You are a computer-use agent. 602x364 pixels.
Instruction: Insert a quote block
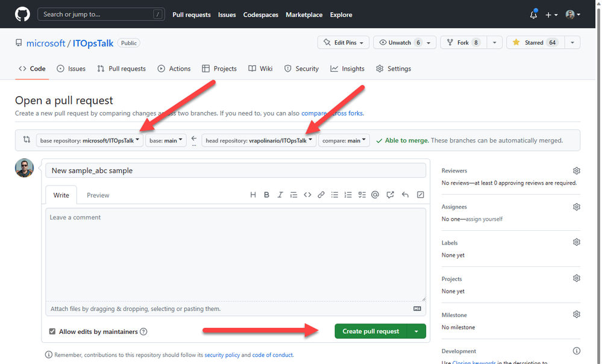293,195
